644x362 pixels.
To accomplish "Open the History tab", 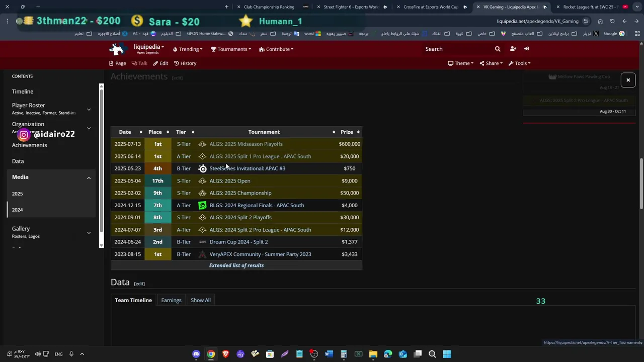I will coord(185,63).
